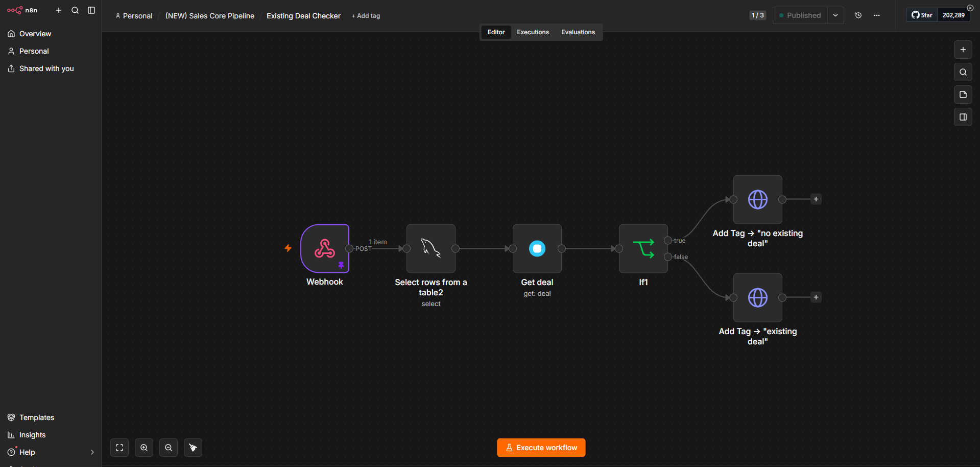The image size is (980, 467).
Task: Collapse the left sidebar panel
Action: tap(91, 10)
